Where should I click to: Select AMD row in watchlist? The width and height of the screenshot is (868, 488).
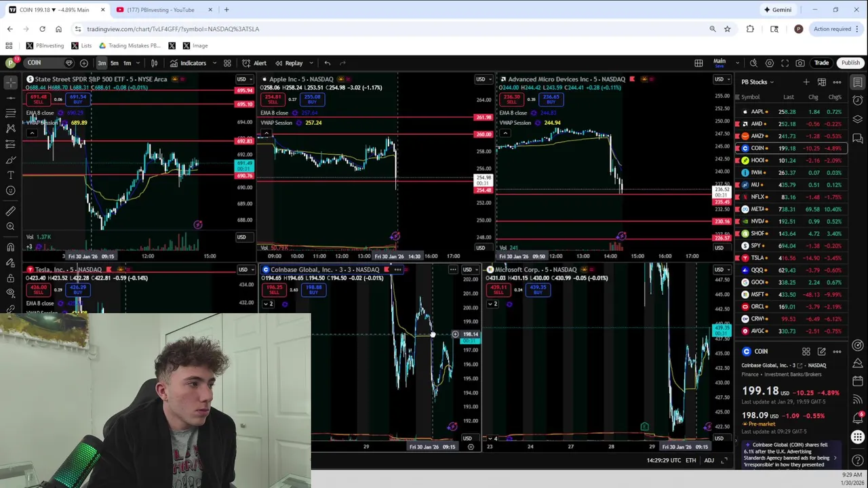point(791,123)
